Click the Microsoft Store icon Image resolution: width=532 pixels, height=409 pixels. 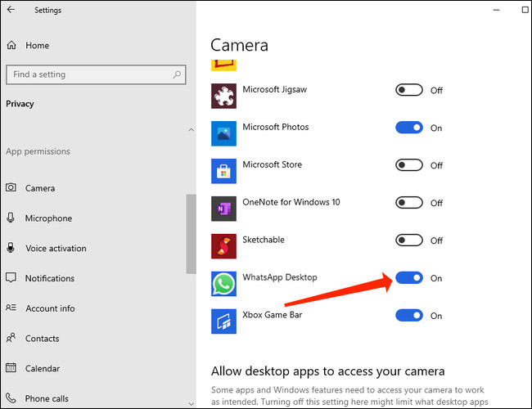(x=223, y=171)
